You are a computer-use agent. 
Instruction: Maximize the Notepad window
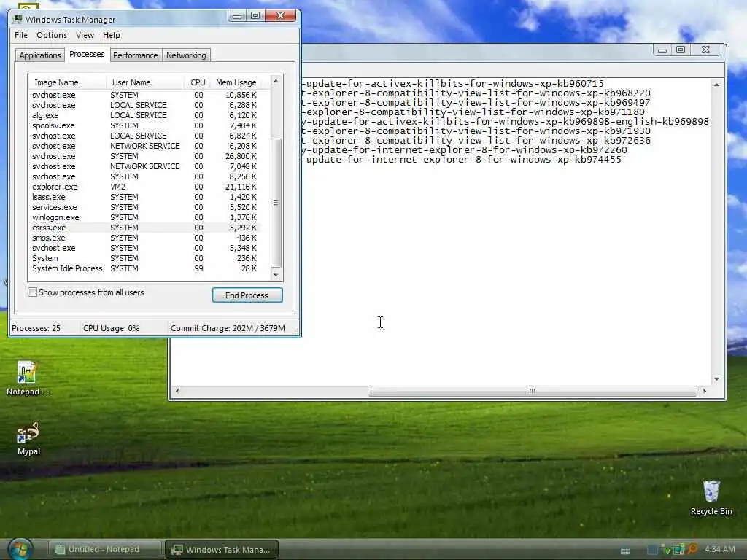click(x=681, y=50)
